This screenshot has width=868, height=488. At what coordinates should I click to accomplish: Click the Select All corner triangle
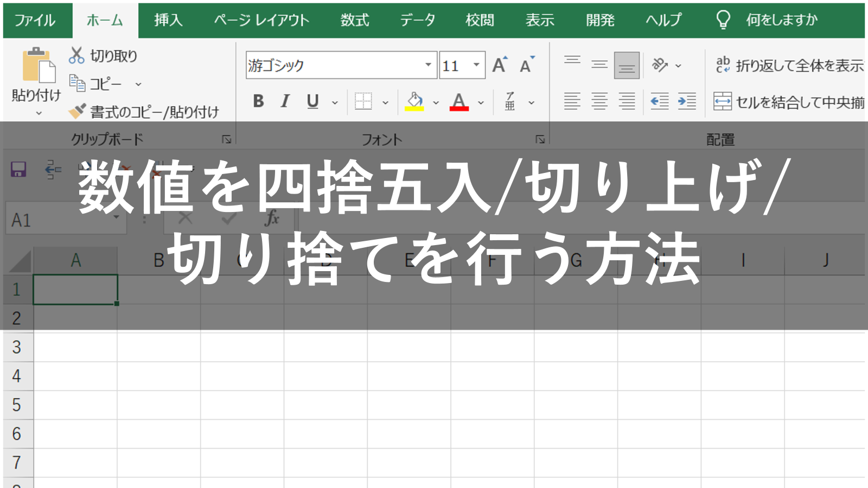coord(20,261)
